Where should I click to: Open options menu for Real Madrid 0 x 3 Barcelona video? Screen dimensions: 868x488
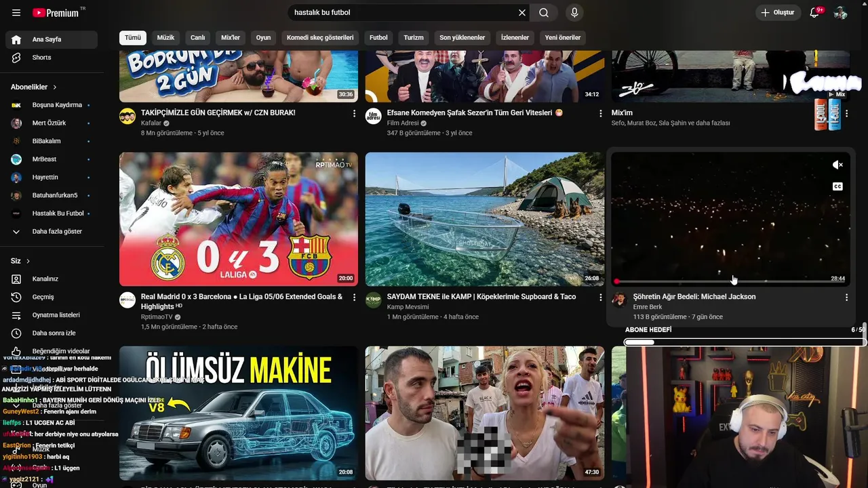coord(354,297)
